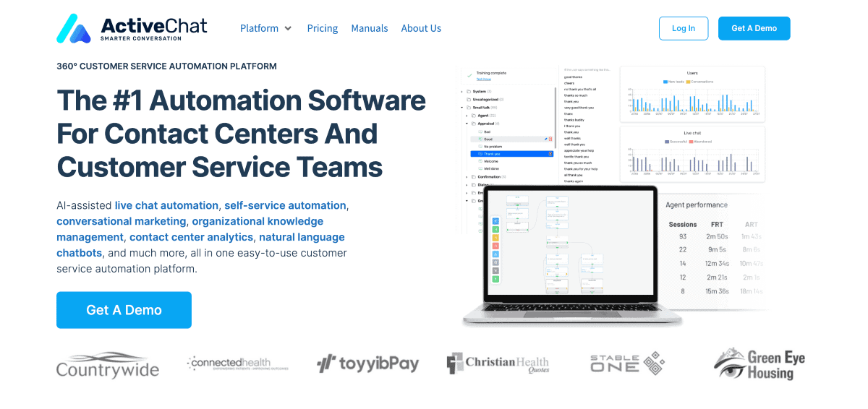The image size is (868, 409).
Task: Click the laptop flow-builder image
Action: coord(571,253)
